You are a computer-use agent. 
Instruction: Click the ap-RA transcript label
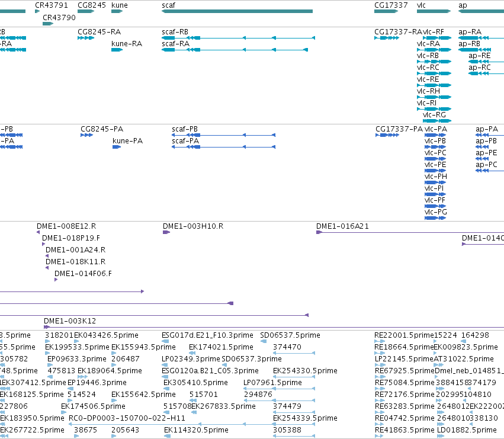point(470,32)
